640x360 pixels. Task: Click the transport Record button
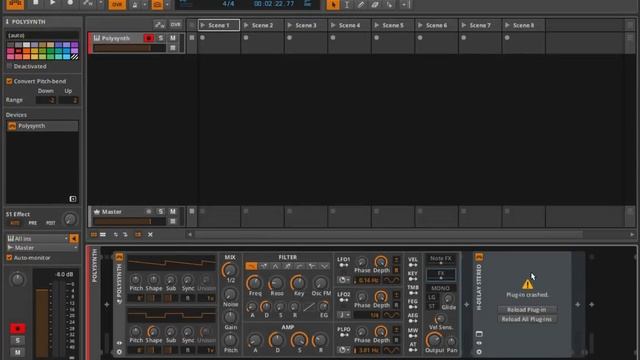tap(70, 3)
